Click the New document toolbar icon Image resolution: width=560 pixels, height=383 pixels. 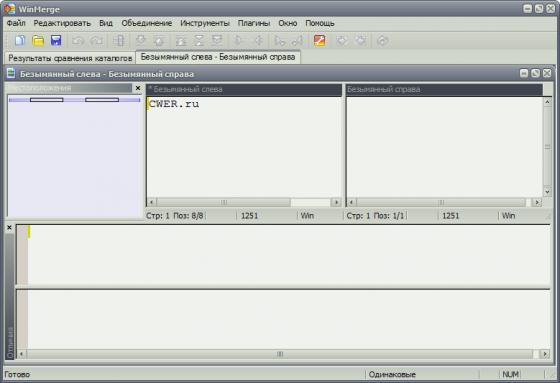coord(20,40)
